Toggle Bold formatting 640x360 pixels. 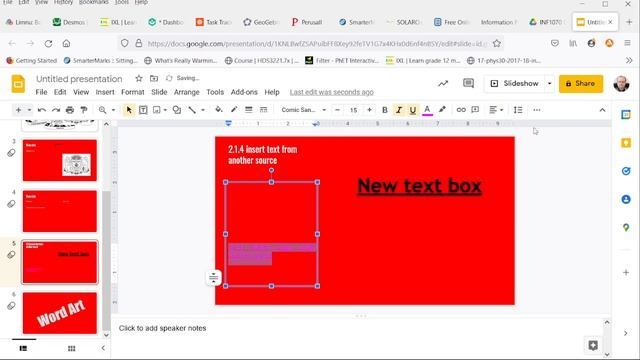coord(384,110)
